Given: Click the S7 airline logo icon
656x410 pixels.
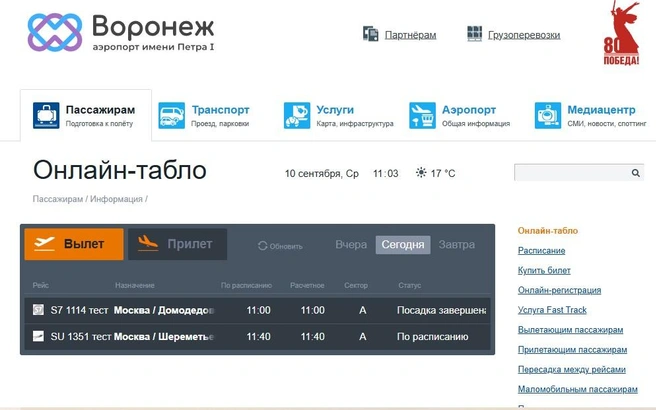Looking at the screenshot, I should [x=38, y=310].
